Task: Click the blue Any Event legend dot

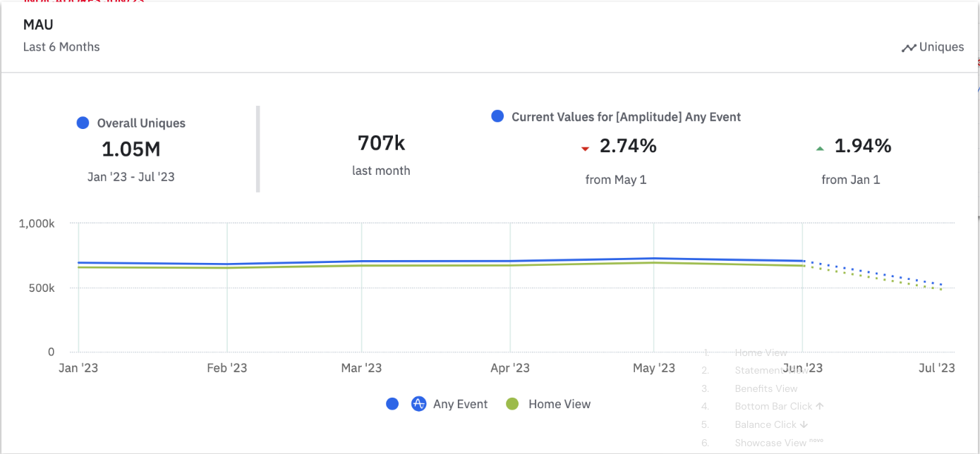Action: 393,404
